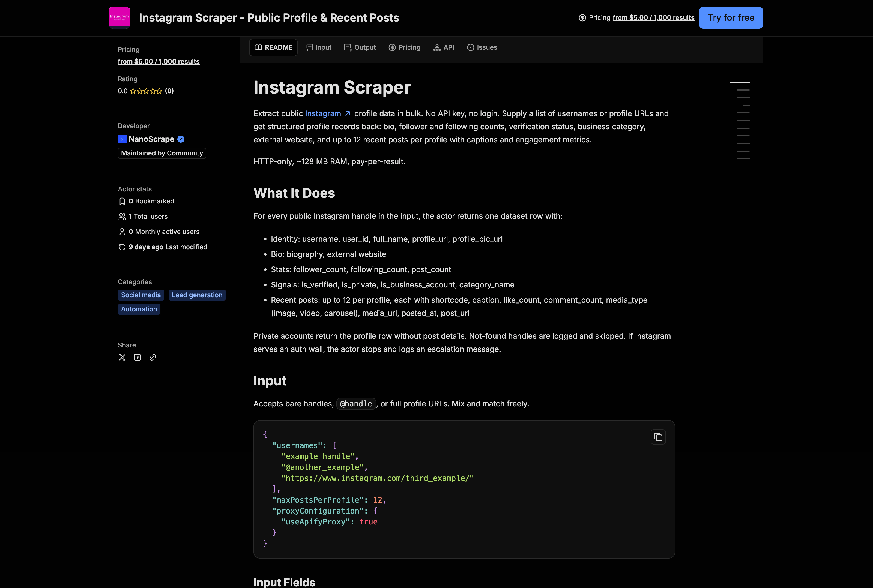This screenshot has height=588, width=873.
Task: Share the actor on LinkedIn
Action: [x=137, y=357]
